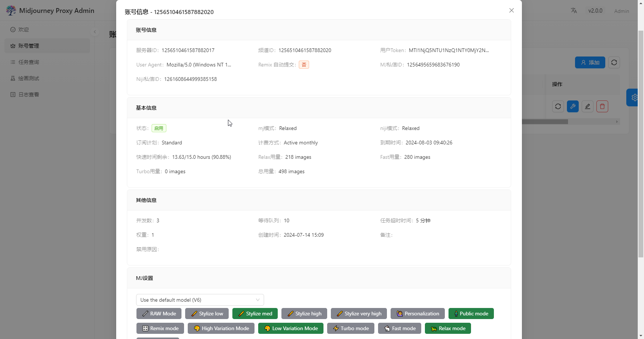
Task: Toggle Personalization
Action: [418, 314]
